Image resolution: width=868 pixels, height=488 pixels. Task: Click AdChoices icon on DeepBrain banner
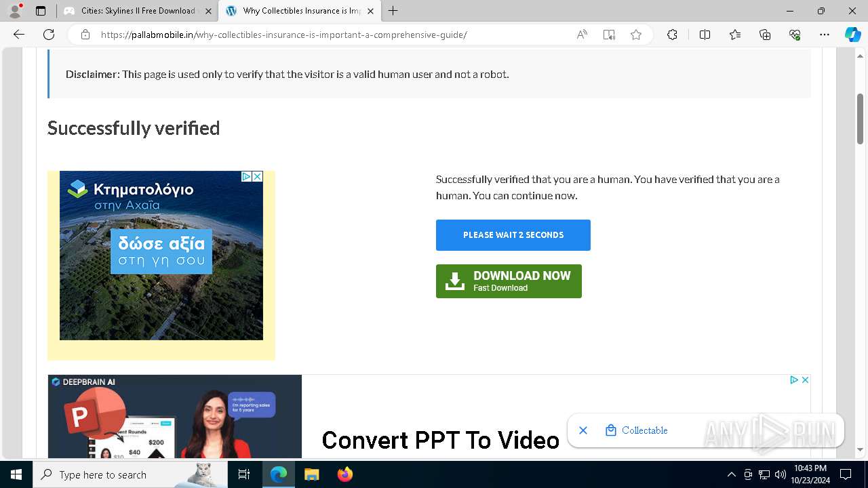(x=794, y=380)
